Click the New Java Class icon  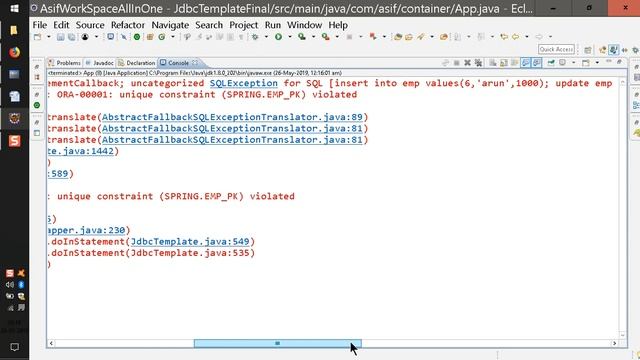pos(162,37)
